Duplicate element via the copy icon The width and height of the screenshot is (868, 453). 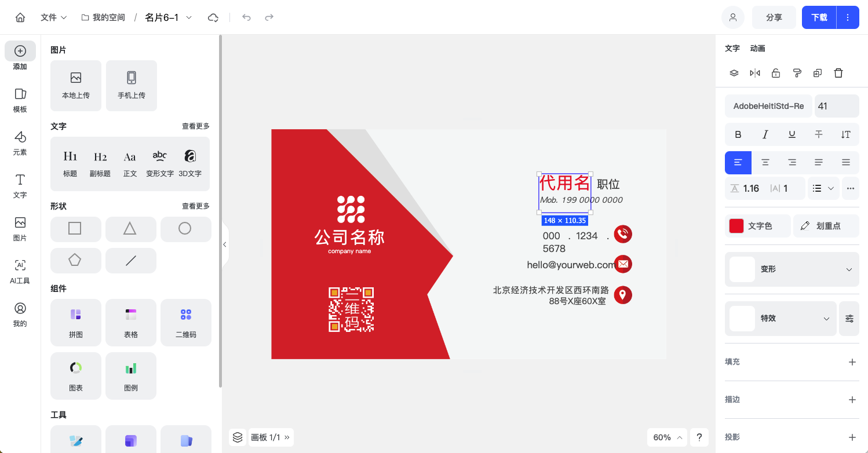pos(818,72)
